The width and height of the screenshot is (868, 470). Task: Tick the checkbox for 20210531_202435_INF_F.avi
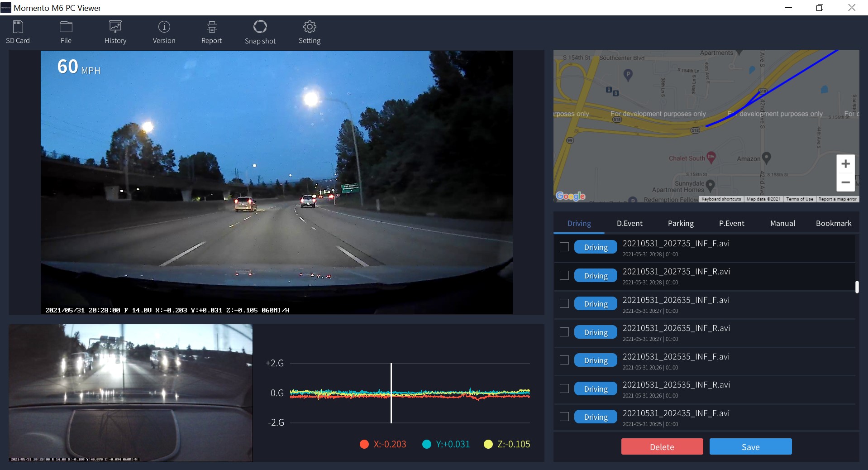(564, 417)
